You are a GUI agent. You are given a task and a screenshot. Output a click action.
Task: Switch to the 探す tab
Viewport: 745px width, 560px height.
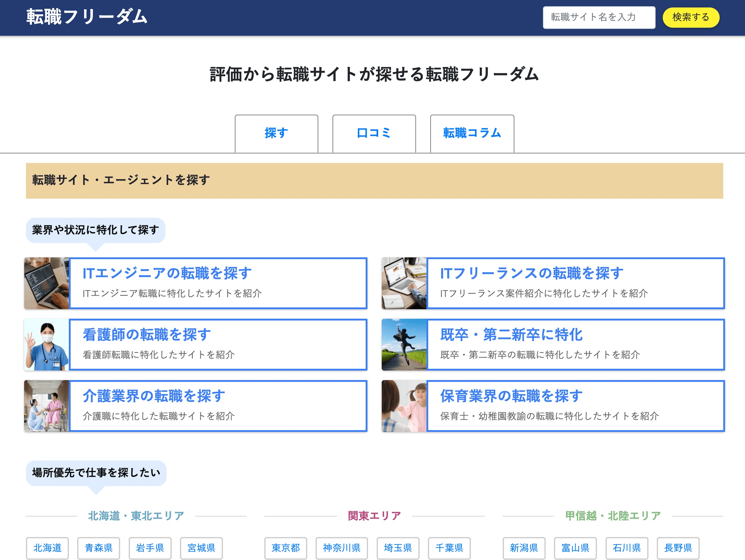276,133
